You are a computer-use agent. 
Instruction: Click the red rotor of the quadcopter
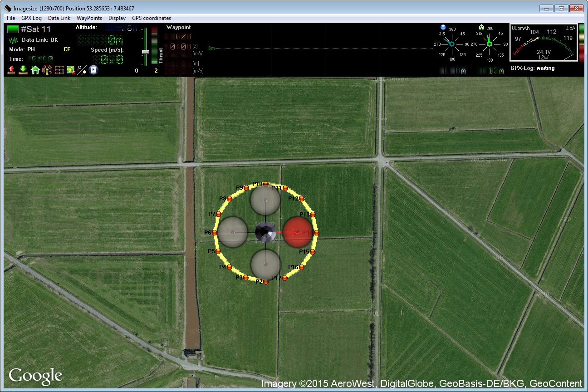298,232
